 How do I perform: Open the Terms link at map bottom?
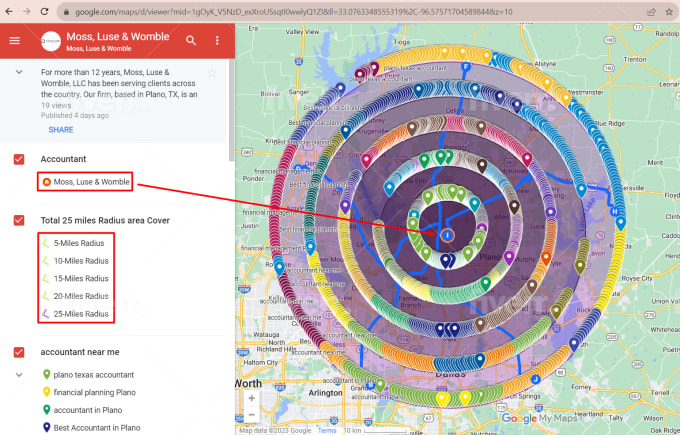[x=327, y=430]
